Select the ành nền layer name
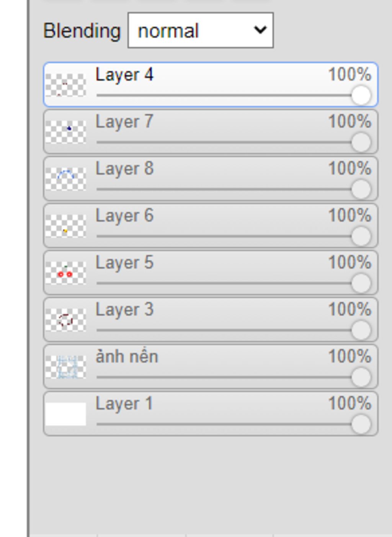The width and height of the screenshot is (392, 537). coord(127,357)
